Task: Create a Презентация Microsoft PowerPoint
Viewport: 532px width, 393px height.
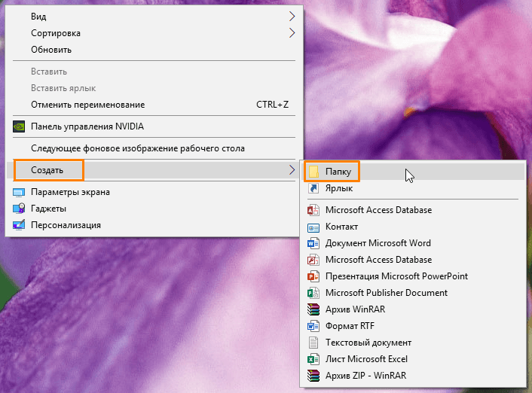Action: pos(413,276)
